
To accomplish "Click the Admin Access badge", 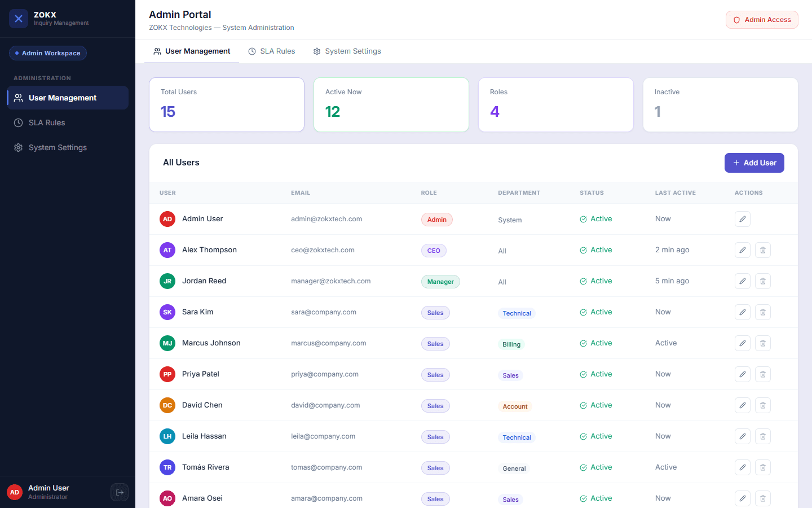I will [762, 20].
